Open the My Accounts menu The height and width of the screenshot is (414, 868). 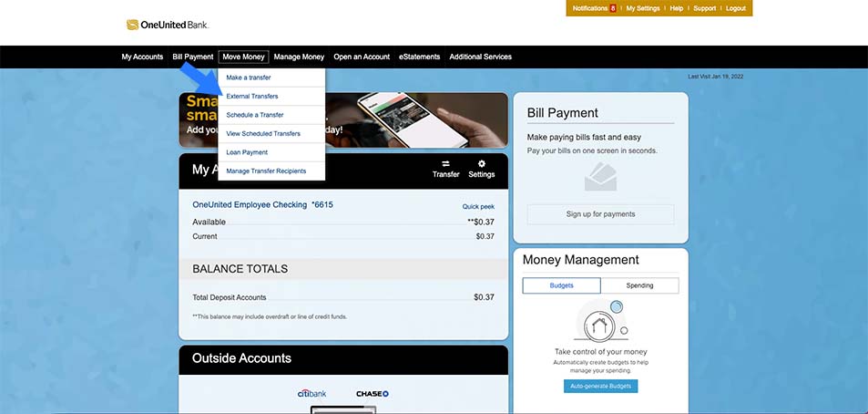click(142, 57)
